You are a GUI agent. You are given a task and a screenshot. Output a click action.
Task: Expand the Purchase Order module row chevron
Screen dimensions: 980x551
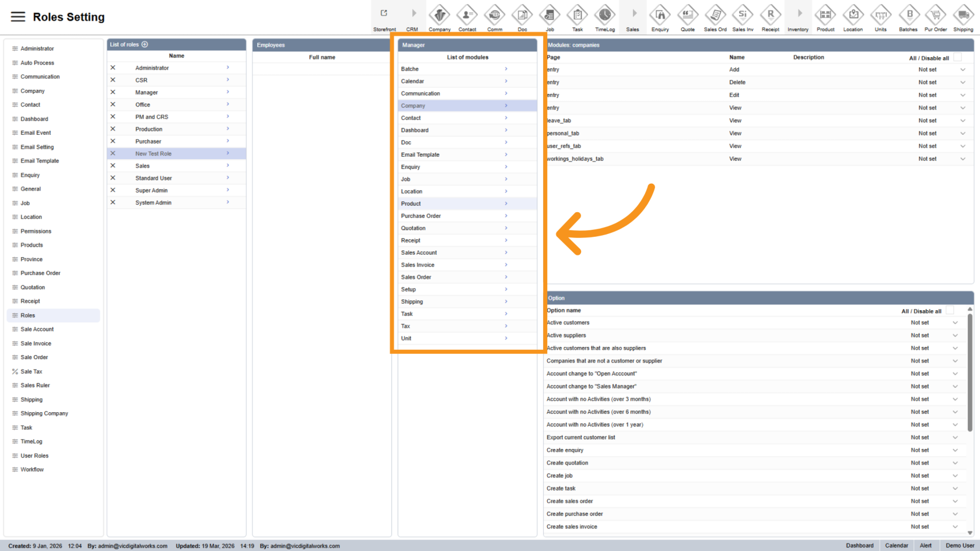pyautogui.click(x=506, y=216)
